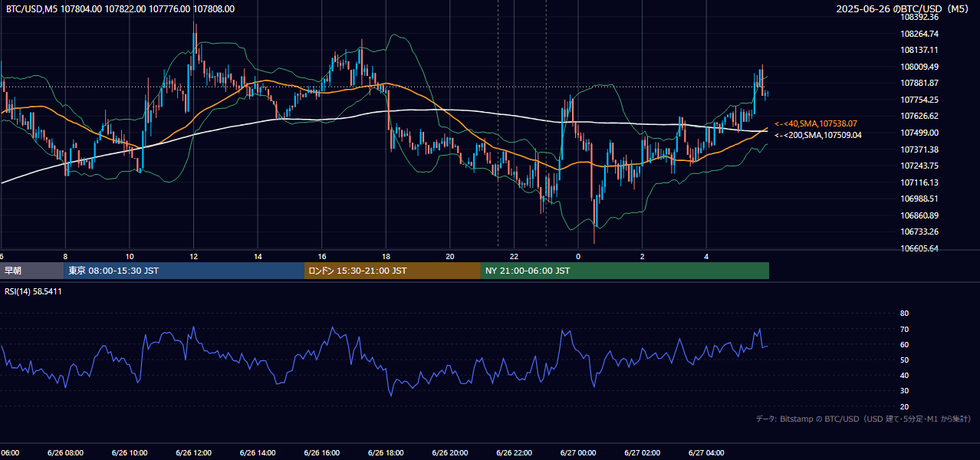Click the 107116.13 price axis label
The image size is (980, 460).
pyautogui.click(x=919, y=182)
